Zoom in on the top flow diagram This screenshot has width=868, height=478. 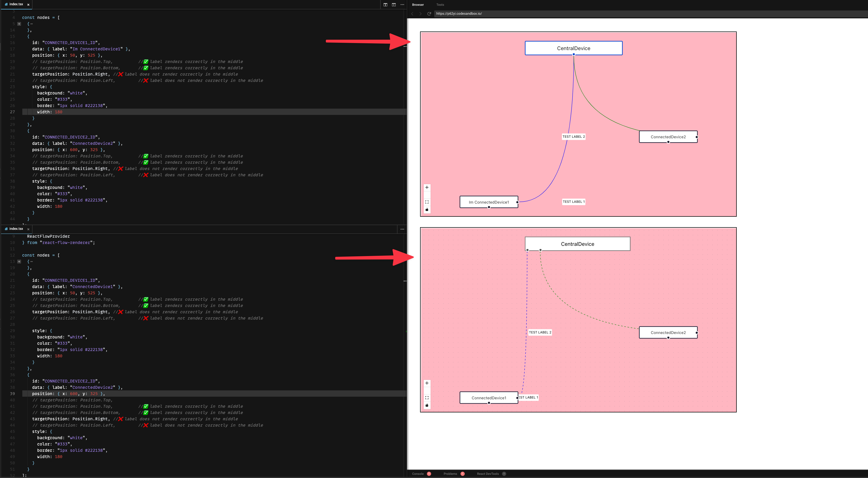pyautogui.click(x=427, y=188)
